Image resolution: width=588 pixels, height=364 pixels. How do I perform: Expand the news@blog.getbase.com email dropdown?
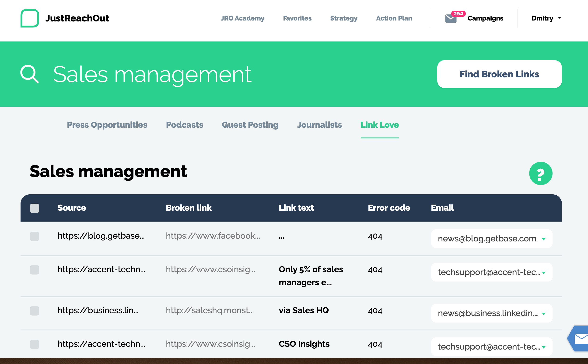tap(543, 239)
